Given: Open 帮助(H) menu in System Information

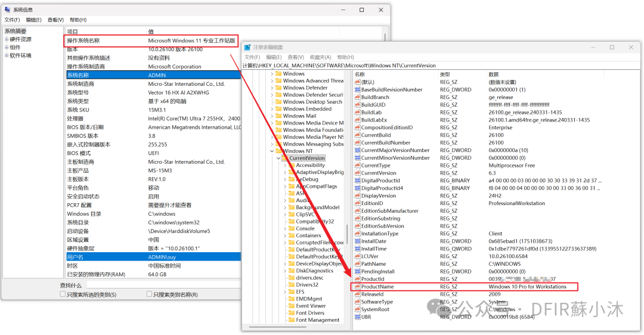Looking at the screenshot, I should click(78, 20).
